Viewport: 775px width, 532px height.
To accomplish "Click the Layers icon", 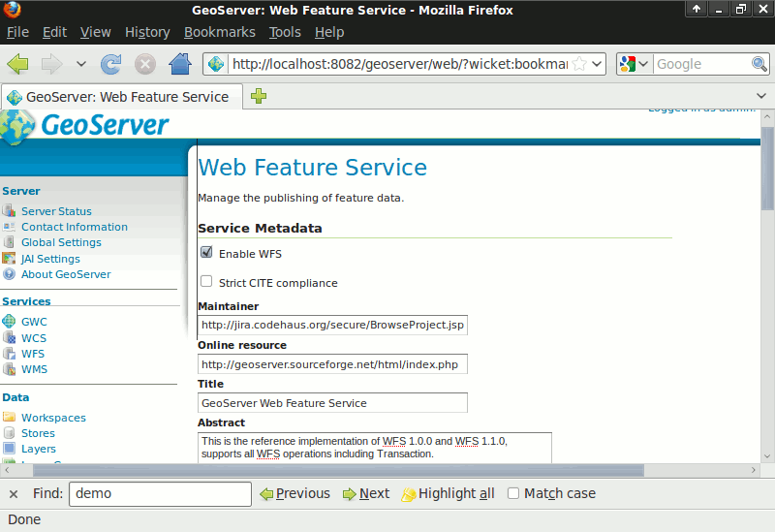I will point(9,449).
